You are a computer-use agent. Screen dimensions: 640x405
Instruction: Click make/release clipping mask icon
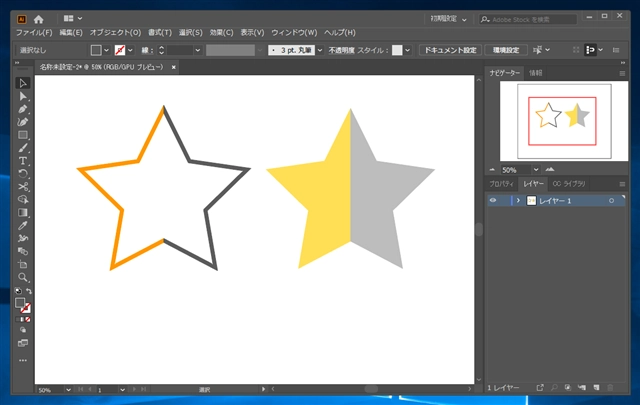coord(568,387)
